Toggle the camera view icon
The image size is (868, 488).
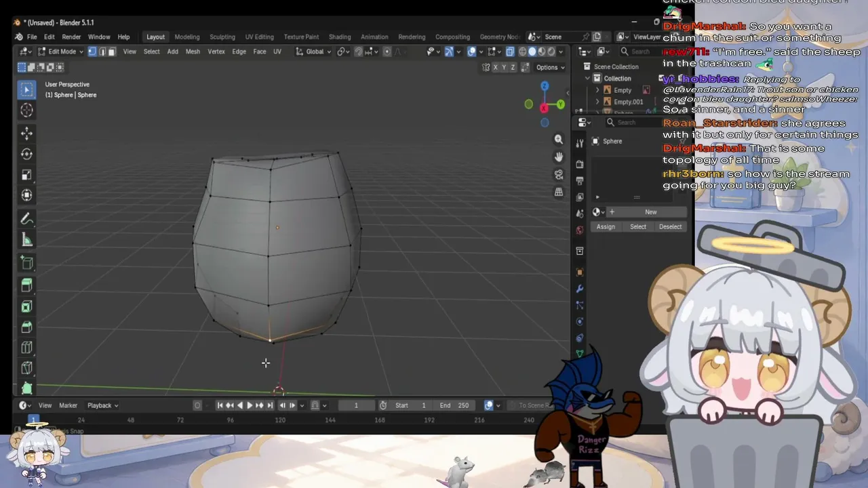pyautogui.click(x=559, y=174)
